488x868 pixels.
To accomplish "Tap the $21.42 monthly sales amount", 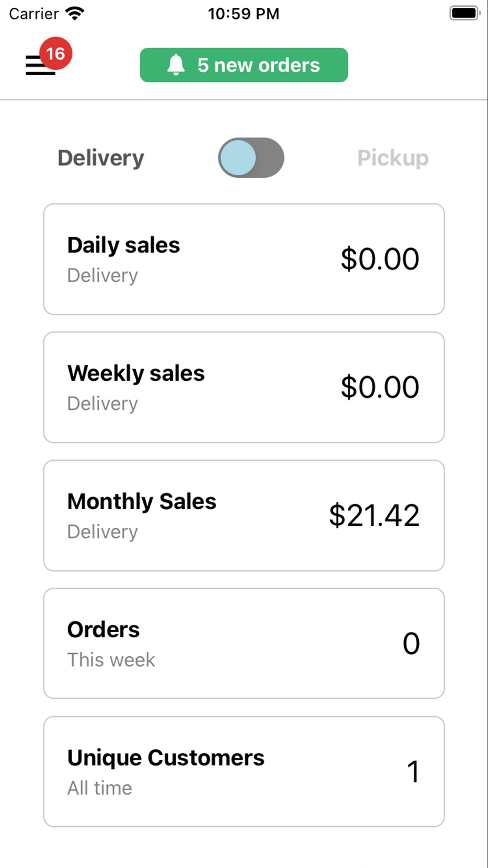I will [374, 516].
